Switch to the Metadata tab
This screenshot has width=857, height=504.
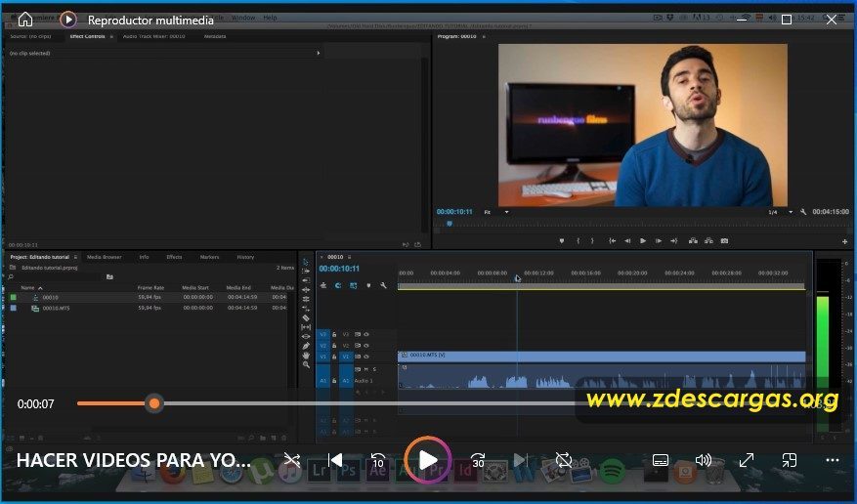click(215, 36)
